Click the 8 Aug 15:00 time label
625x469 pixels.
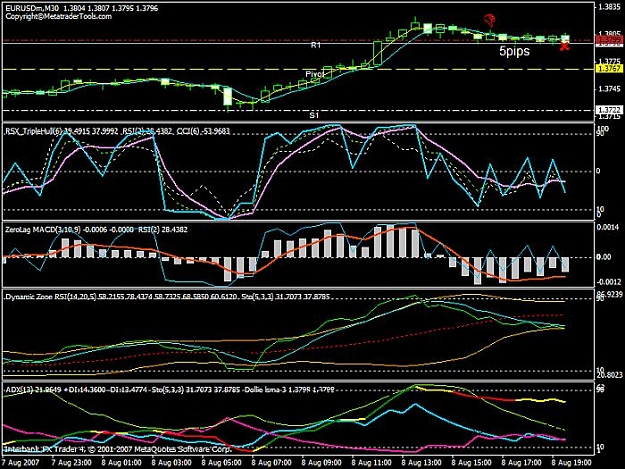coord(471,463)
